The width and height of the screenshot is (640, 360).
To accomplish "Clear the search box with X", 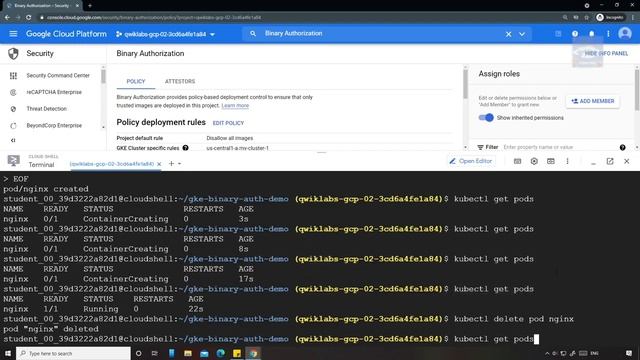I will click(508, 34).
